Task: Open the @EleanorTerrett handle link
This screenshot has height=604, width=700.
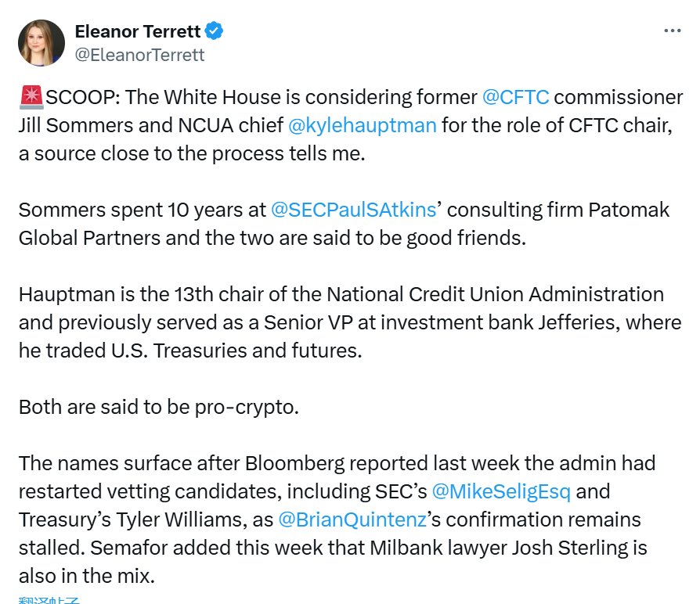Action: click(139, 55)
